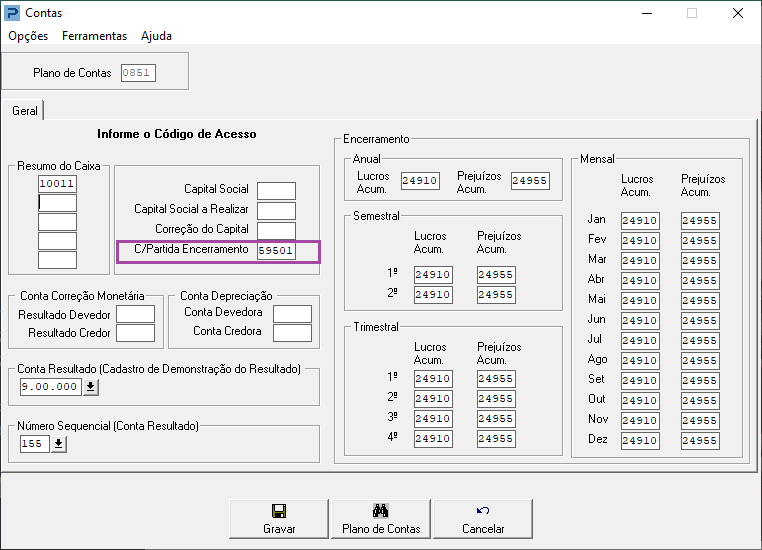The image size is (762, 550).
Task: Focus first Resumo do Caixa field 10011
Action: [57, 184]
